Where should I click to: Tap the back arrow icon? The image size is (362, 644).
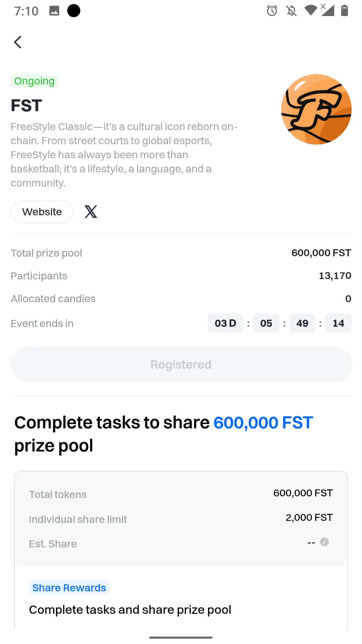pos(18,42)
